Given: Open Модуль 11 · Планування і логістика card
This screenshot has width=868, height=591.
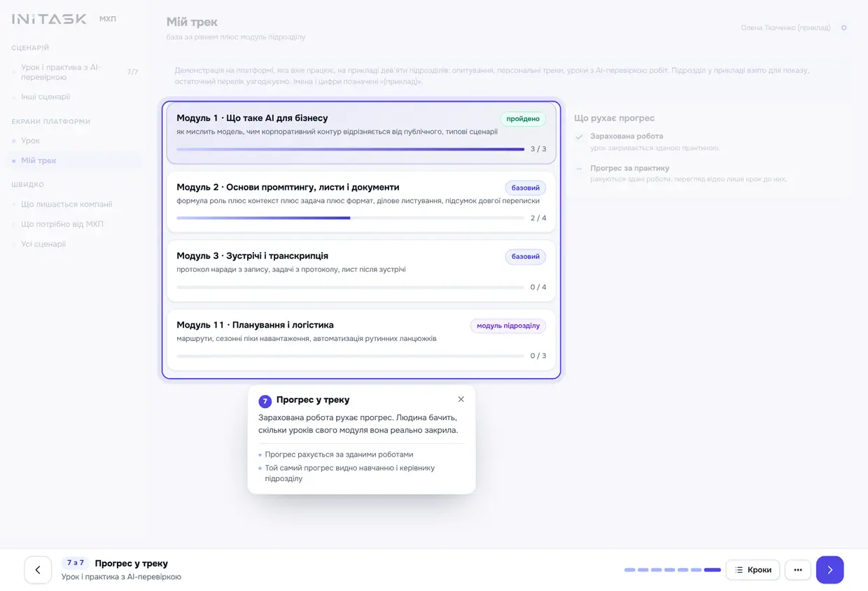Looking at the screenshot, I should point(361,340).
